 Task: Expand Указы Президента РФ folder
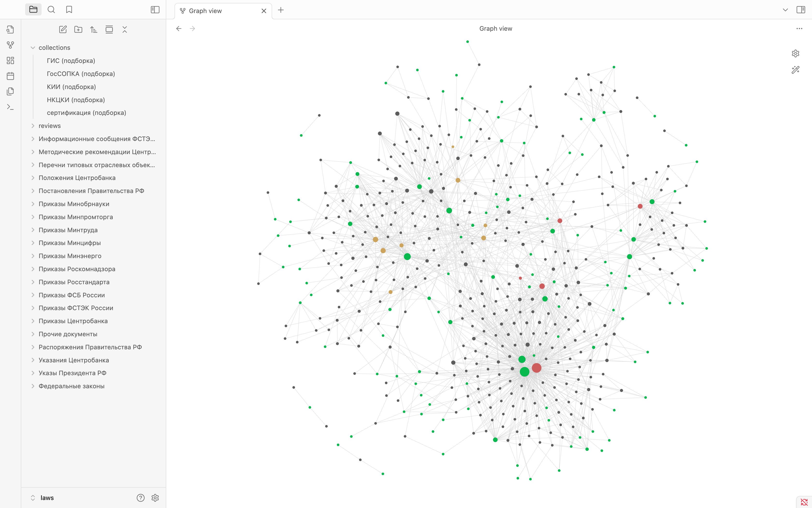[94, 373]
